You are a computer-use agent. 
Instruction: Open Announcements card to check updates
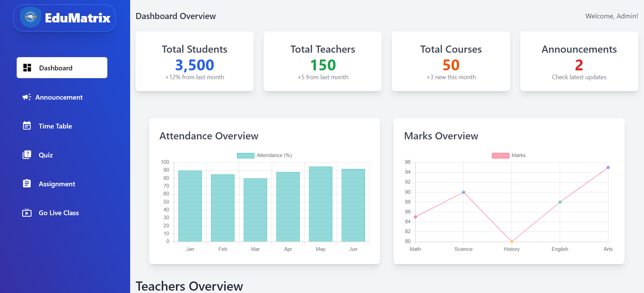click(579, 62)
